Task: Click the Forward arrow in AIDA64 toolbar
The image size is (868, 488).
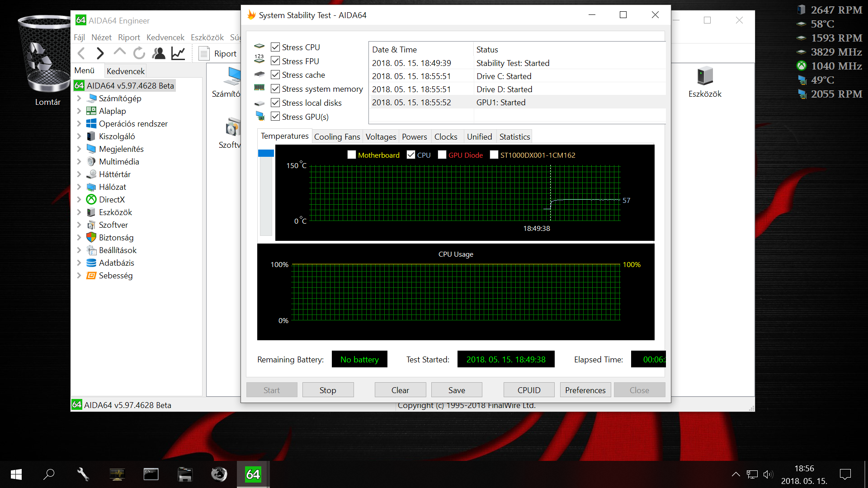Action: [100, 53]
